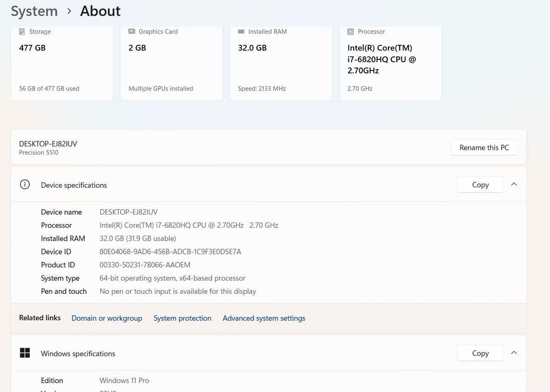
Task: Click the 'About' page title
Action: coord(100,11)
